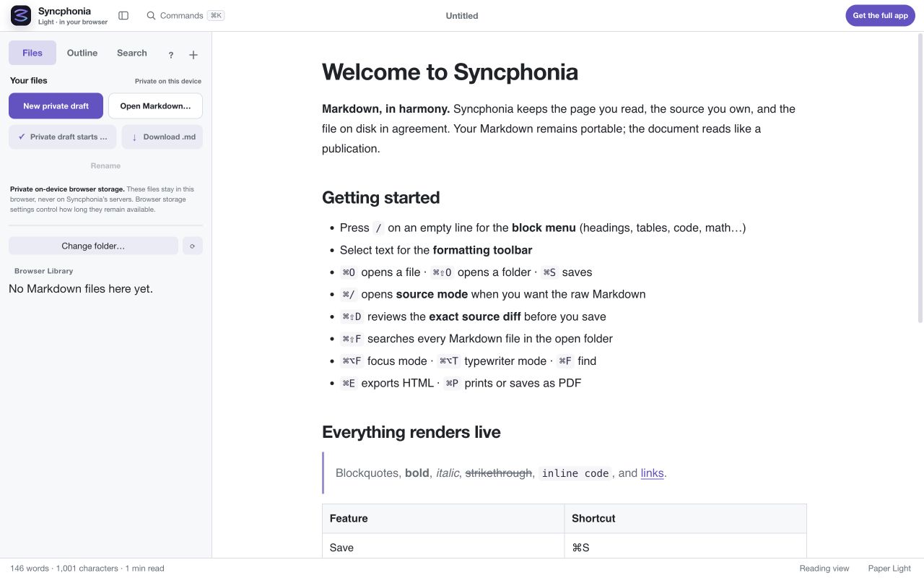Create a New private draft
Viewport: 924px width, 578px height.
[x=56, y=105]
